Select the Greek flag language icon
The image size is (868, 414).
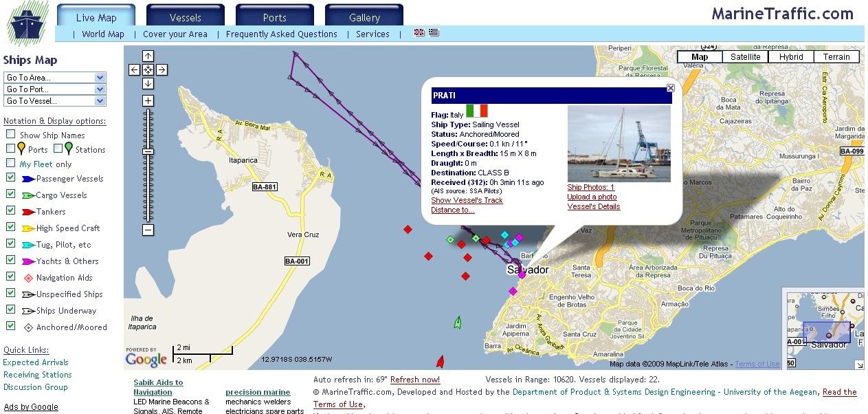click(x=434, y=32)
